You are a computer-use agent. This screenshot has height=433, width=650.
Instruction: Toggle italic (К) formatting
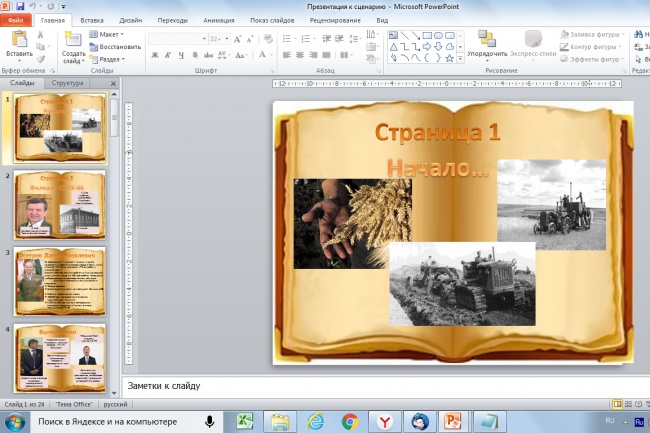tap(168, 55)
